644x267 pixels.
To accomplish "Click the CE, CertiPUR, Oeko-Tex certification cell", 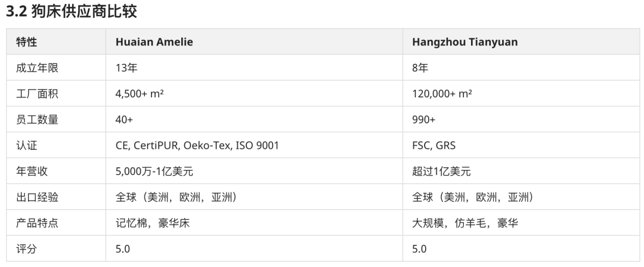I will point(254,145).
